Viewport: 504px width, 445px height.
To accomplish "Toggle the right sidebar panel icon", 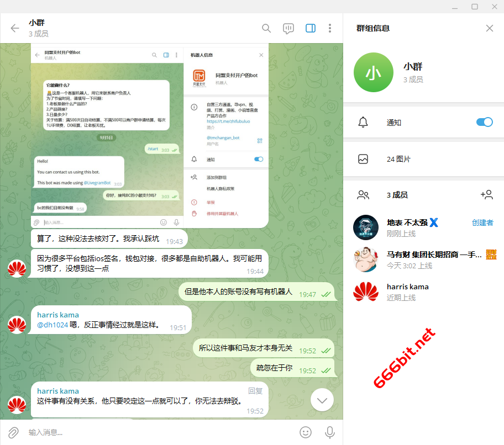I will 311,28.
